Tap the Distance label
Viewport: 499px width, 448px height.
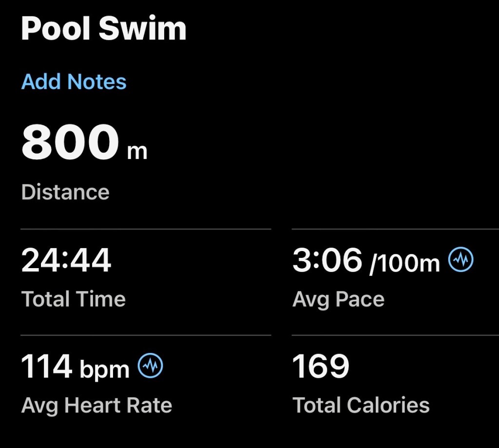[x=65, y=192]
